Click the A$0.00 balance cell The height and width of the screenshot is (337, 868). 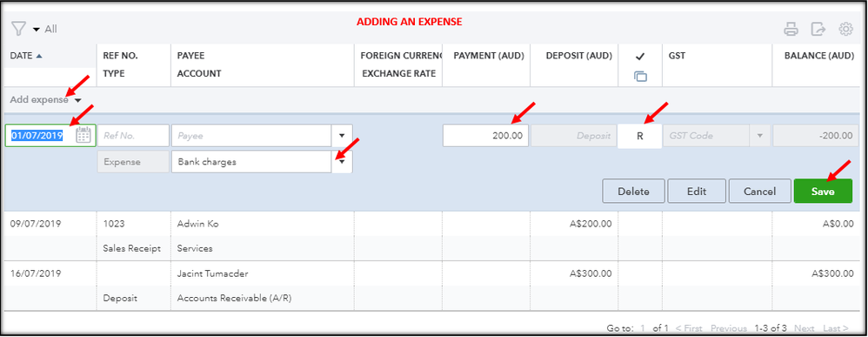tap(838, 224)
